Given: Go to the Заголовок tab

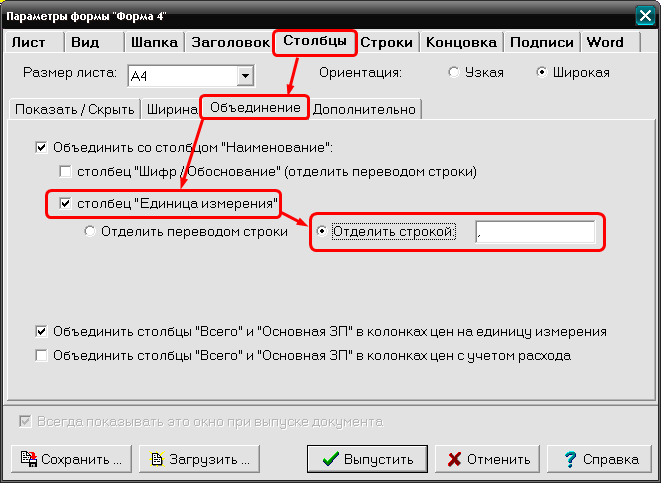Looking at the screenshot, I should pyautogui.click(x=230, y=42).
